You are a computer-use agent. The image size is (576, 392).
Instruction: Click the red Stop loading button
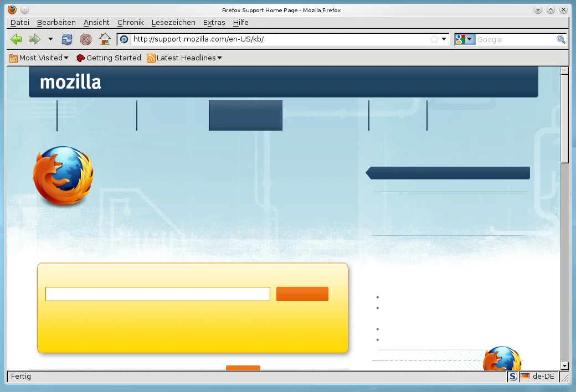pyautogui.click(x=85, y=39)
